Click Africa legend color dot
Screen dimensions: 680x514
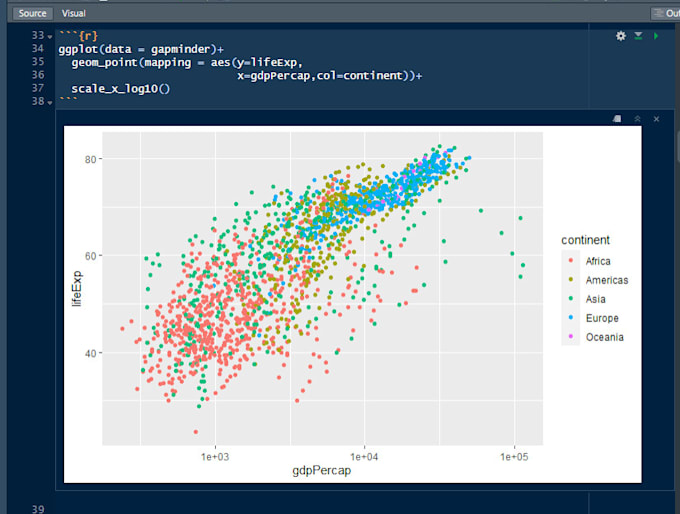tap(571, 260)
